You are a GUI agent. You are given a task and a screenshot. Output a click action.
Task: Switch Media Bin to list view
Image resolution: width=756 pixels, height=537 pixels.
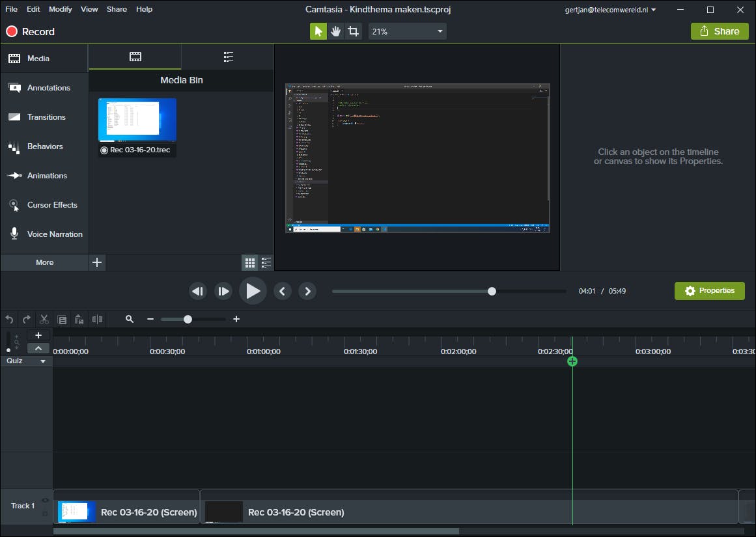(x=266, y=262)
